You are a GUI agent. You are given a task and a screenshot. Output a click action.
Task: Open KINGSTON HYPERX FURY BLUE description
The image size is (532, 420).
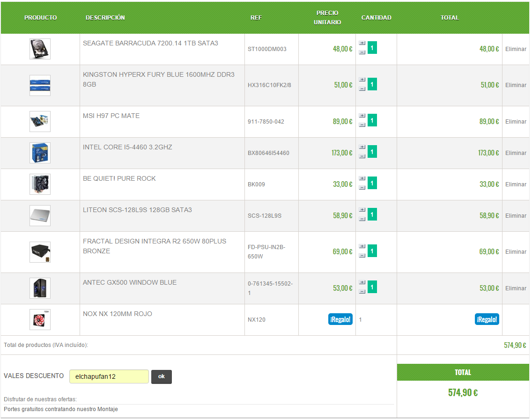(158, 80)
